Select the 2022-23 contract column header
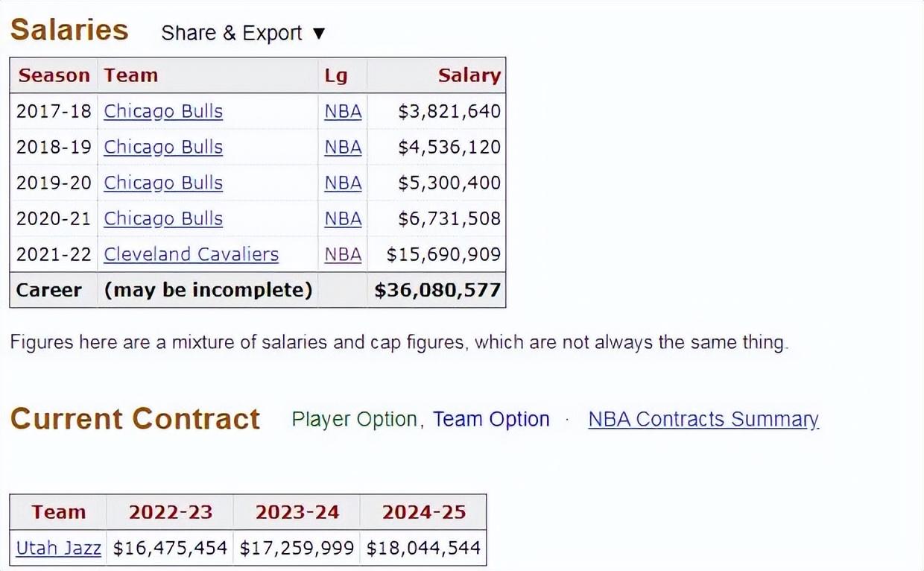The image size is (924, 571). [x=170, y=512]
